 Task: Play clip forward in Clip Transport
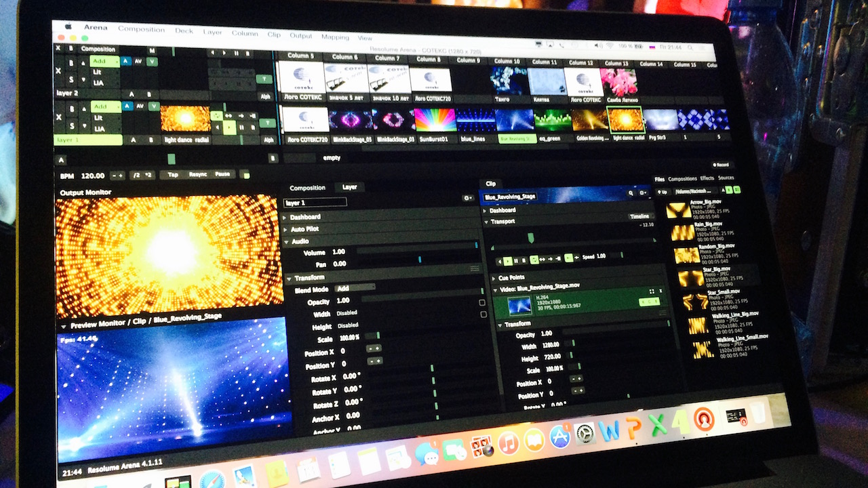tap(508, 260)
